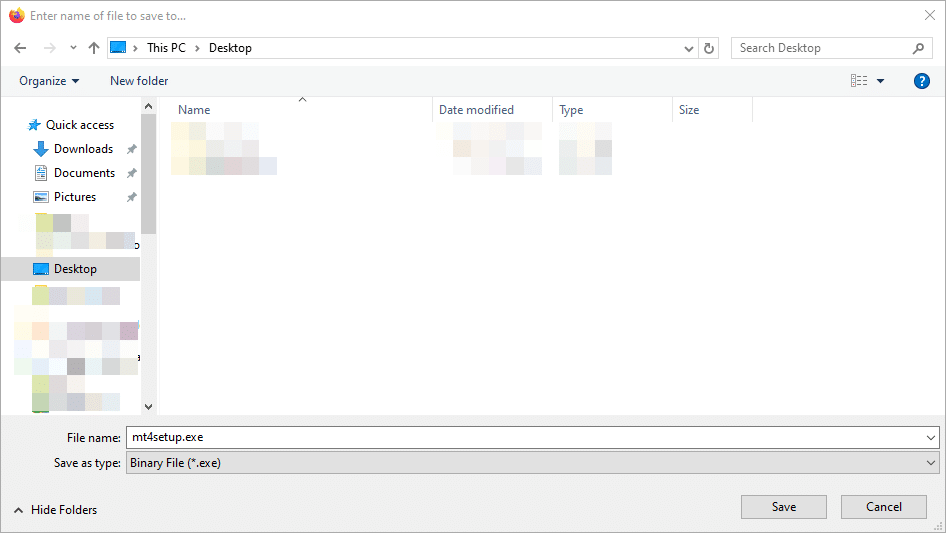This screenshot has height=533, width=946.
Task: Click the search magnifier icon
Action: pyautogui.click(x=918, y=48)
